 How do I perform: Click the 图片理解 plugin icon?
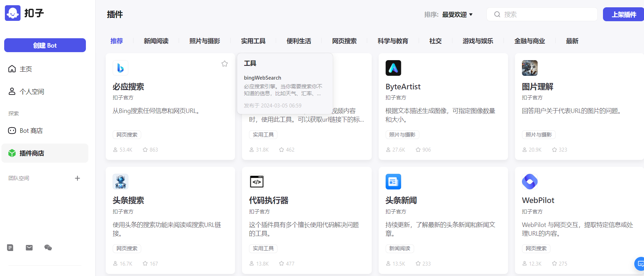530,68
